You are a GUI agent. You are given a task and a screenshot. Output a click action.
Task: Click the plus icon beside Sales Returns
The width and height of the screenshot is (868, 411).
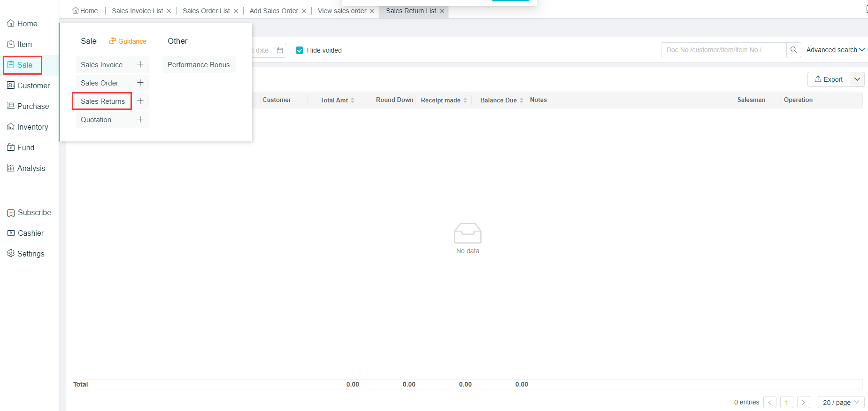pos(140,101)
